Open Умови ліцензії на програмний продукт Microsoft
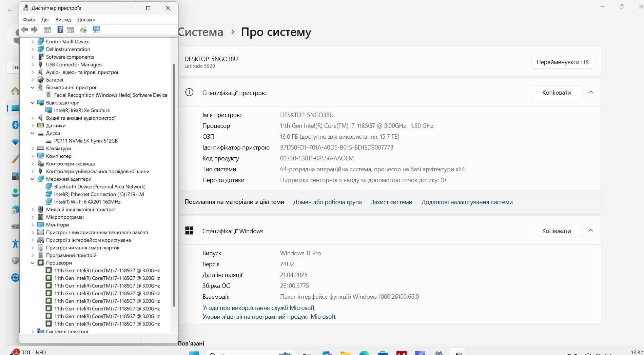The width and height of the screenshot is (644, 355). pyautogui.click(x=269, y=317)
